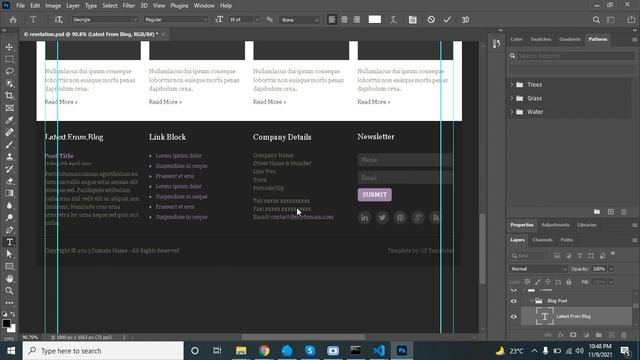Expand the Water pattern folder
The width and height of the screenshot is (640, 360).
pyautogui.click(x=512, y=111)
